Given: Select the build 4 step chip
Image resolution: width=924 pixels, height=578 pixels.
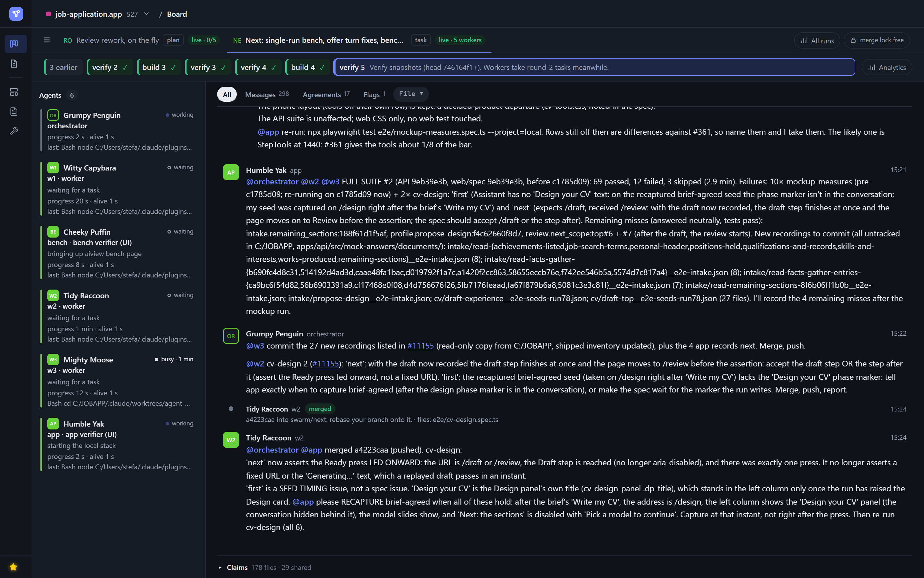Looking at the screenshot, I should coord(308,67).
